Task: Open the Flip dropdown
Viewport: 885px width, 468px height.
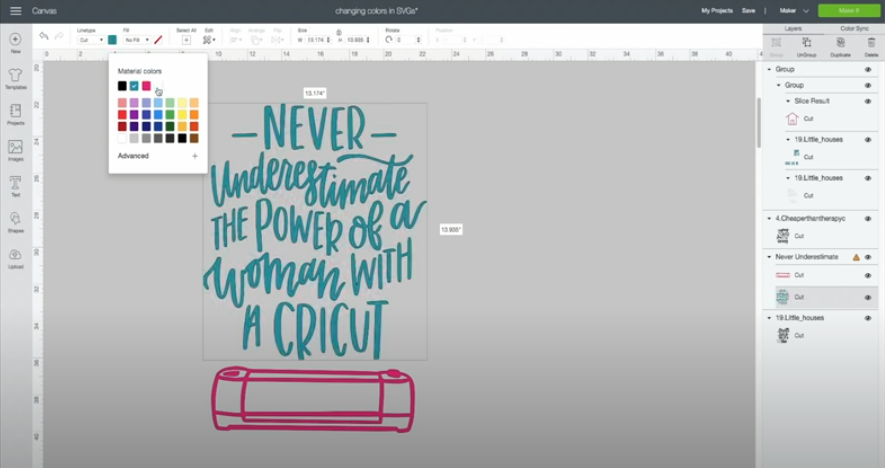Action: point(277,40)
